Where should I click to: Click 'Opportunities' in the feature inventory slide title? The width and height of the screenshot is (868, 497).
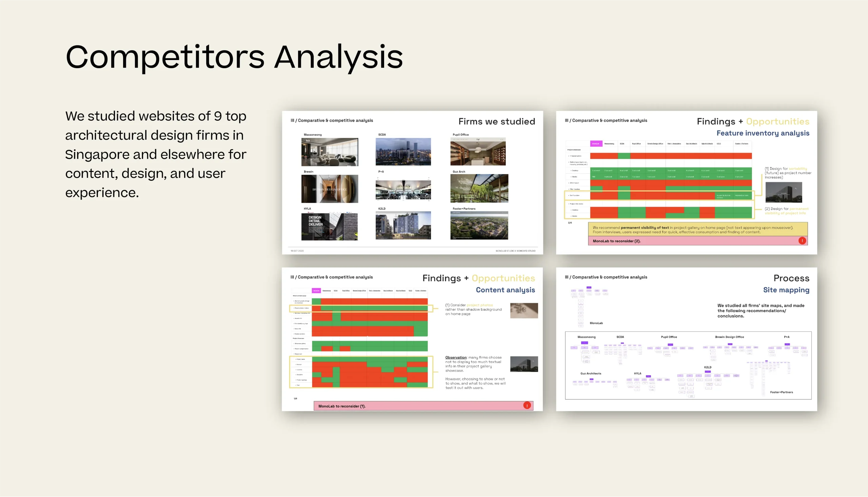[777, 121]
